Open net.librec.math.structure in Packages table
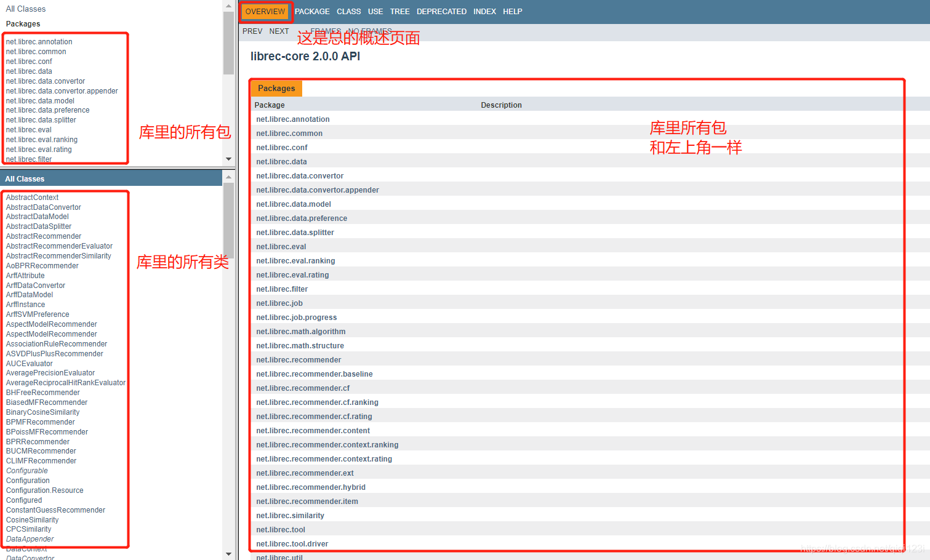 [300, 346]
